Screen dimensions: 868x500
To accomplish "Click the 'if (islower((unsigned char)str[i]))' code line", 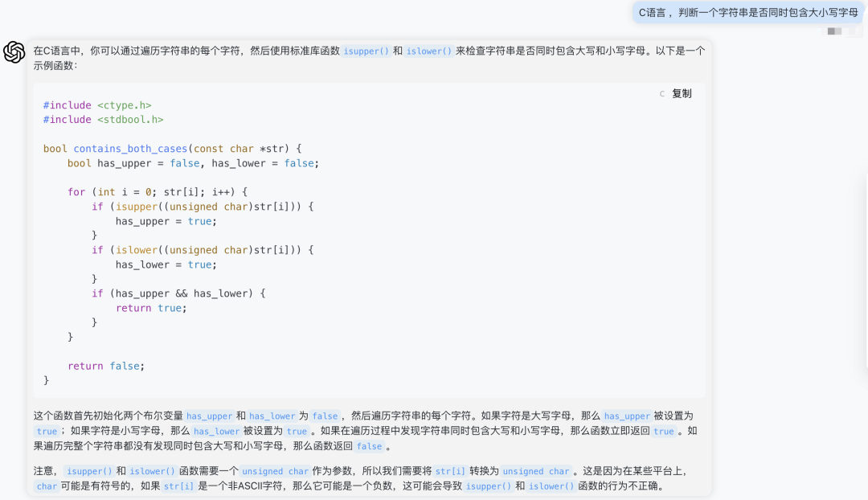I will click(x=203, y=250).
